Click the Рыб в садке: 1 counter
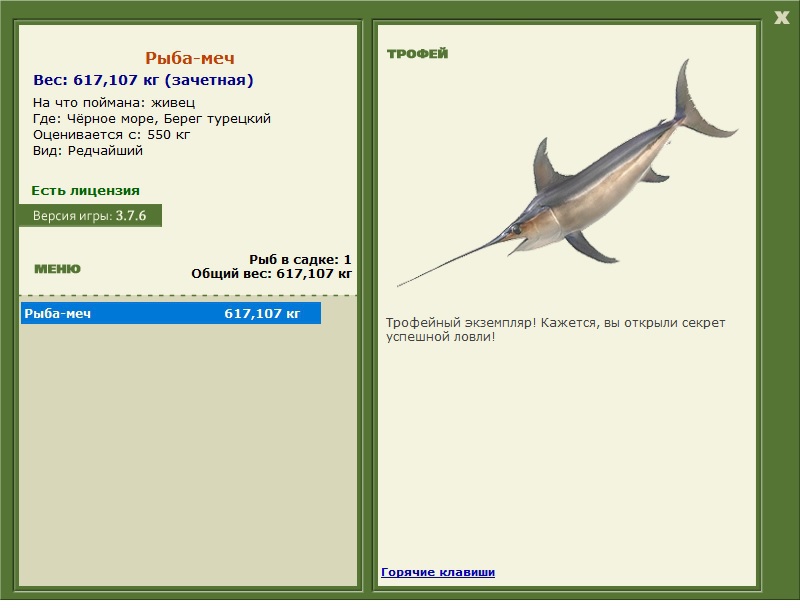This screenshot has width=800, height=614. click(x=300, y=259)
